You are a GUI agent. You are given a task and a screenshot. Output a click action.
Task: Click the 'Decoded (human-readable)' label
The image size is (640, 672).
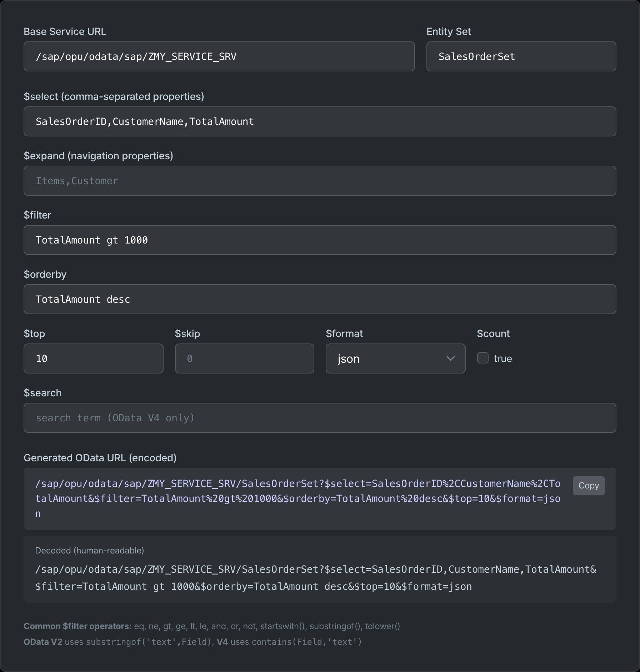tap(90, 550)
